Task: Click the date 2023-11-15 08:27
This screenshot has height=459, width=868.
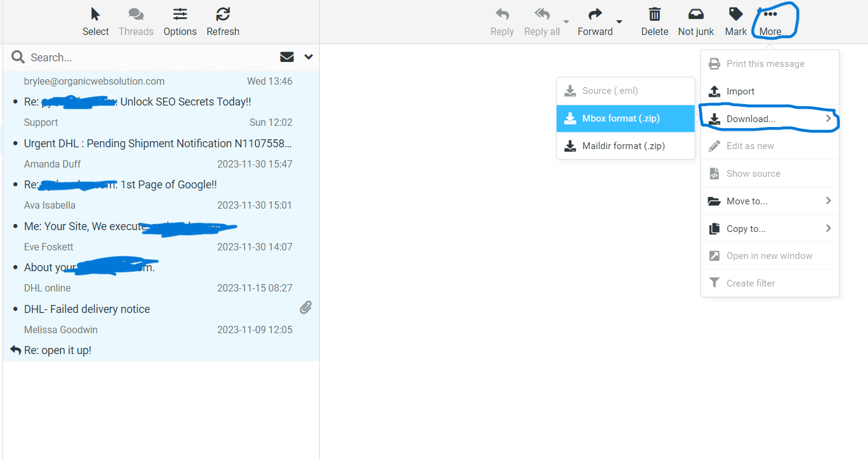Action: coord(255,288)
